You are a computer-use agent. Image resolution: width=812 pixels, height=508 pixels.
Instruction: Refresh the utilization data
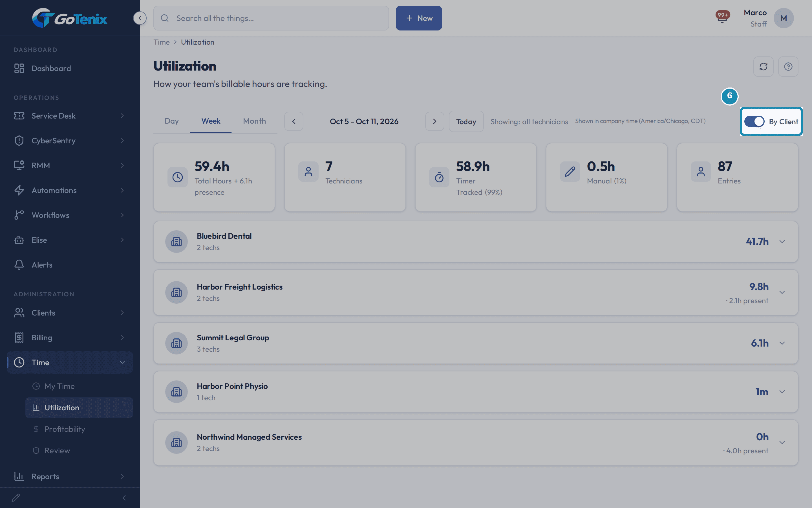[763, 67]
